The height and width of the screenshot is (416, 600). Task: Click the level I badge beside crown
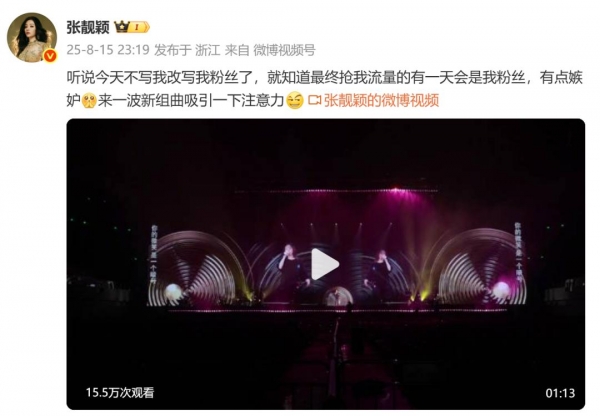coord(139,27)
